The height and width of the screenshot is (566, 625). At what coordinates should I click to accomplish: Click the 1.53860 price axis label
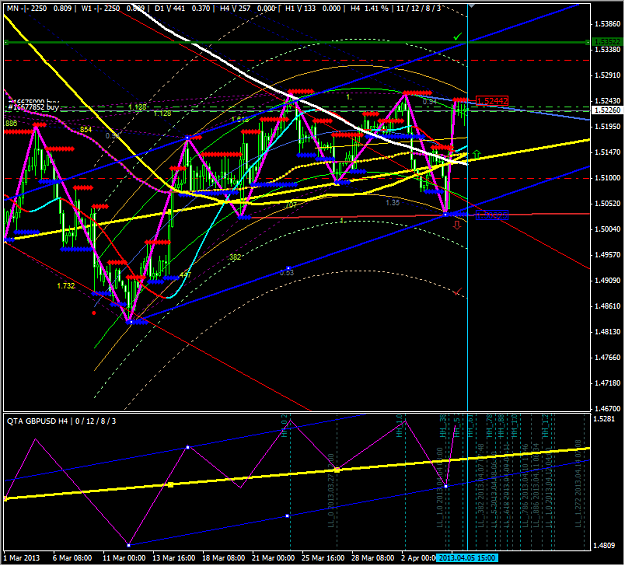[x=607, y=24]
